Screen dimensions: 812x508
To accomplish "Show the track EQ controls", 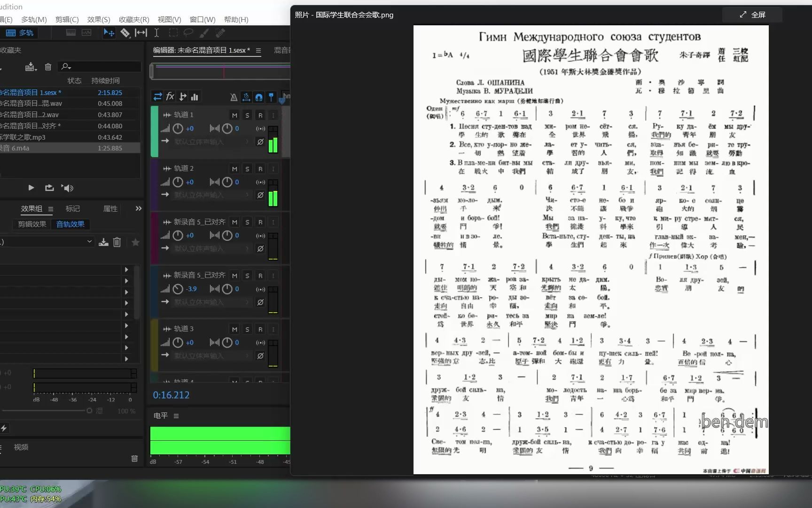I will tap(195, 96).
